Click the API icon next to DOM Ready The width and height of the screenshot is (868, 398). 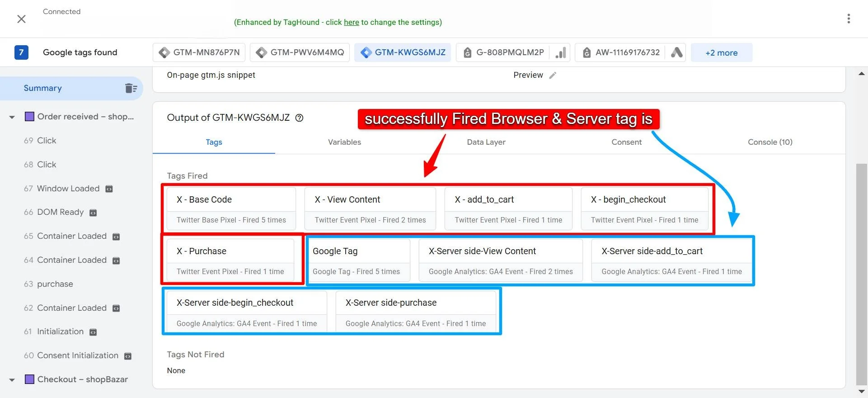(x=93, y=213)
